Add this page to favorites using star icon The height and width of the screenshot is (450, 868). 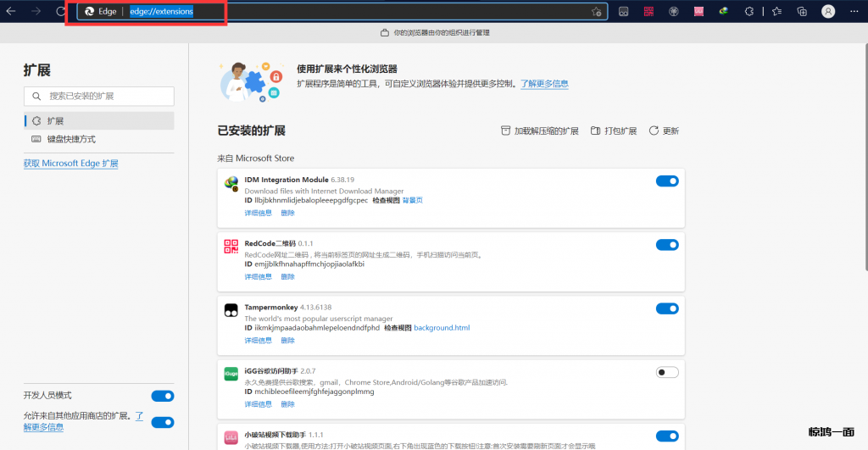(x=596, y=12)
